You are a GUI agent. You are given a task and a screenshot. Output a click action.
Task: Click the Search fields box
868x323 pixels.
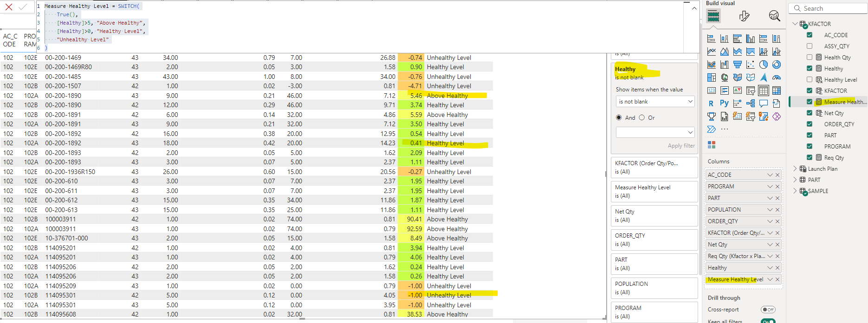tap(829, 8)
